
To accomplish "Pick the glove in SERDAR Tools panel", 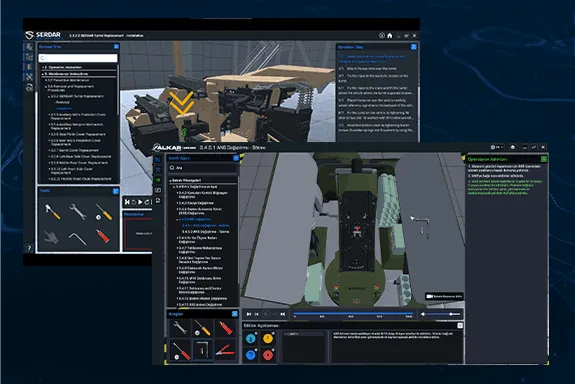I will pos(52,237).
